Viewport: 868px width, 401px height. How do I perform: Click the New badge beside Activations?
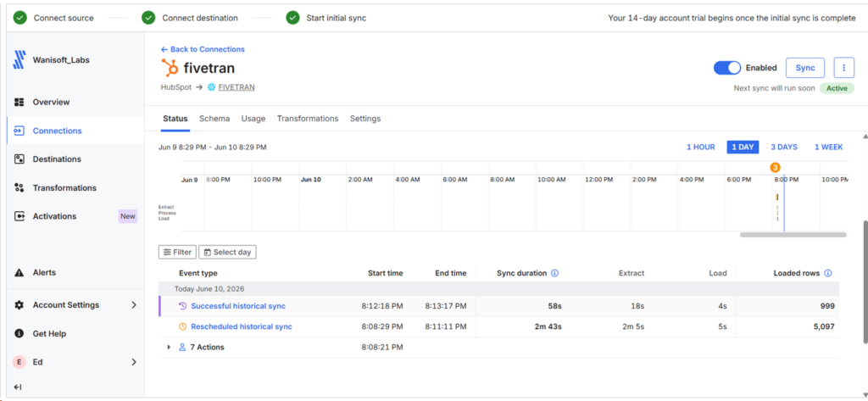point(128,216)
